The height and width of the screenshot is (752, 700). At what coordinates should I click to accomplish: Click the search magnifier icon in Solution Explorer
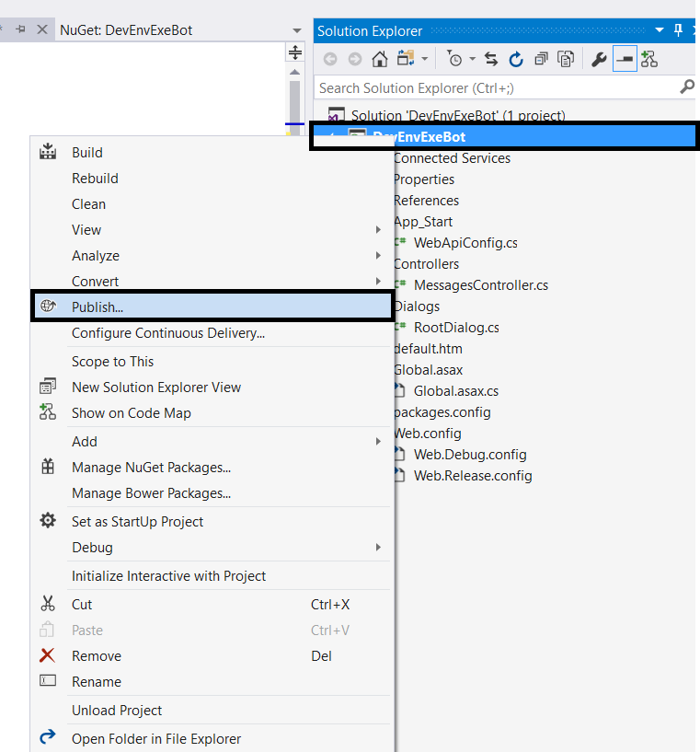click(686, 87)
